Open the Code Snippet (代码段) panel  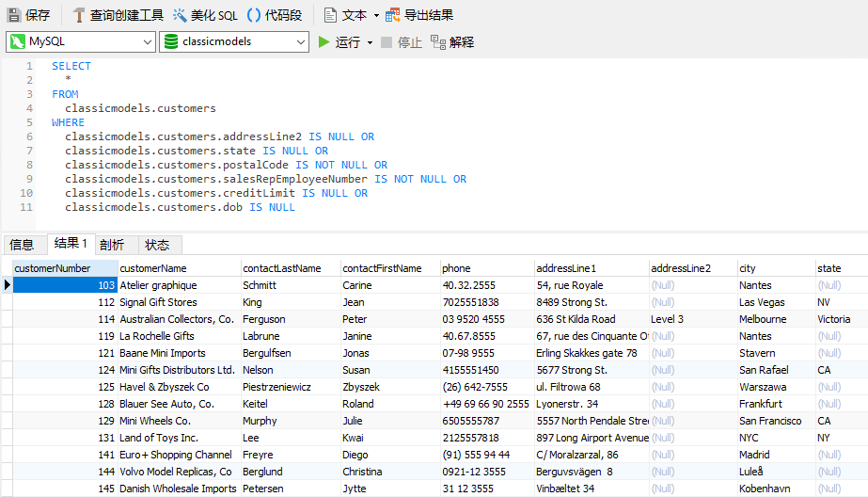pyautogui.click(x=275, y=15)
